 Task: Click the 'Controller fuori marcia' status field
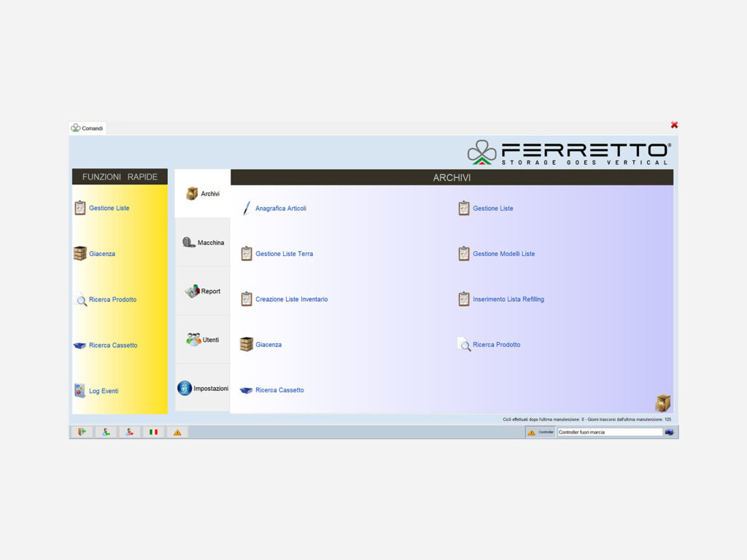(610, 432)
